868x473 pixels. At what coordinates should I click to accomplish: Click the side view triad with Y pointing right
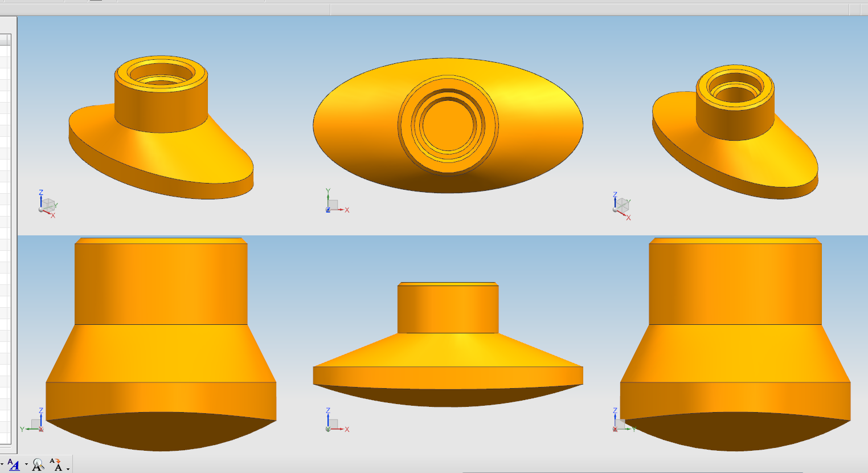tap(623, 420)
